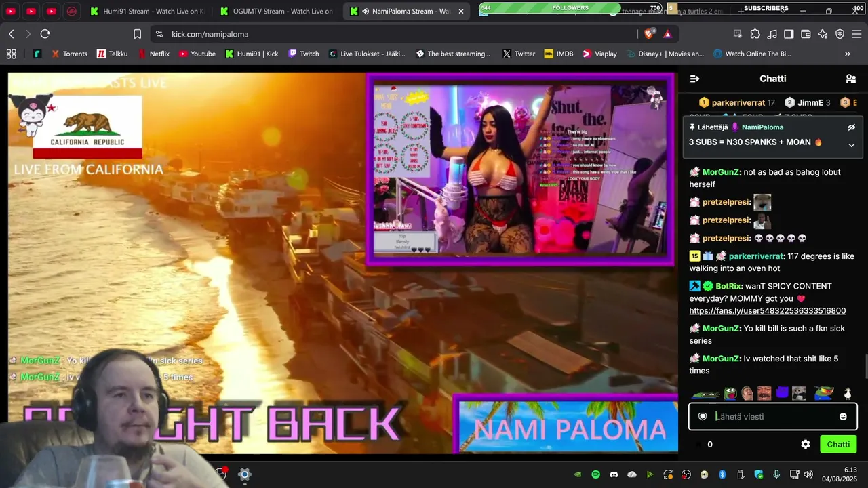Click the chat panel scrollbar
Screen dimensions: 868x488
[x=865, y=367]
